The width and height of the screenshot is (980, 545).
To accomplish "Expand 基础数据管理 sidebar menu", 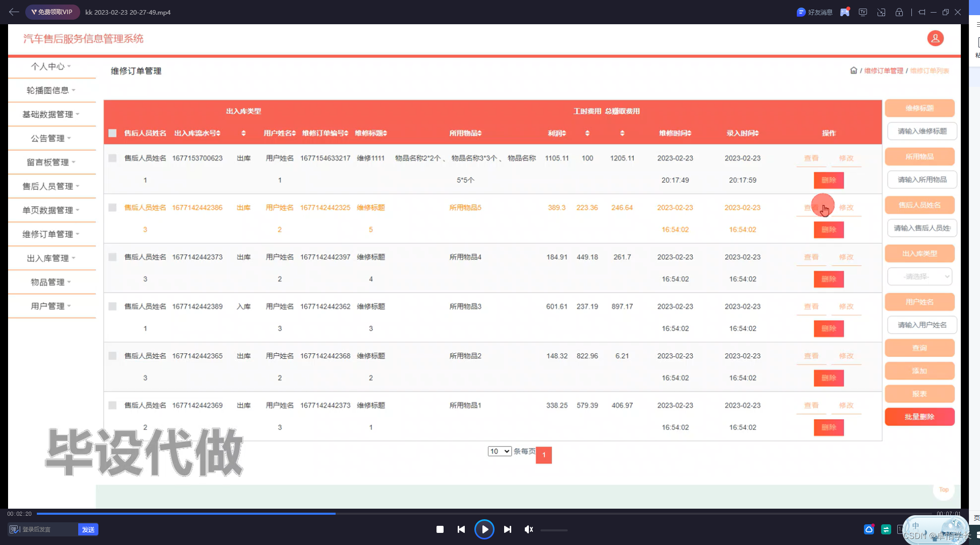I will [x=51, y=115].
